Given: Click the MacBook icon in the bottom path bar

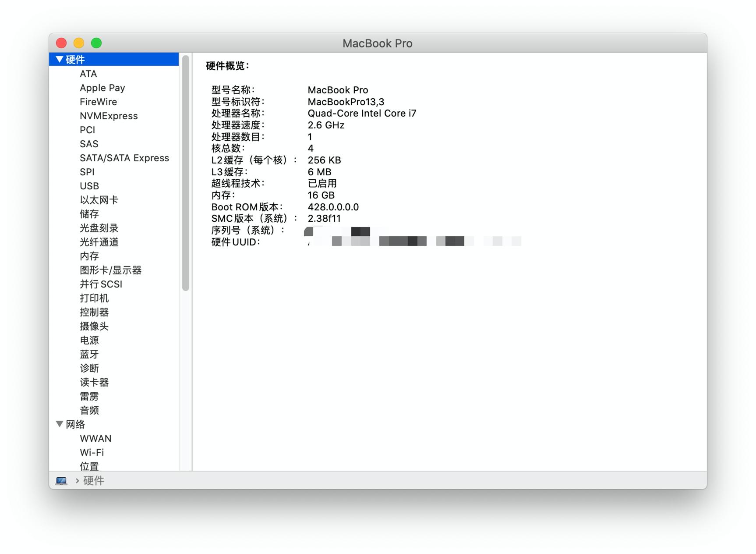Looking at the screenshot, I should pyautogui.click(x=62, y=480).
